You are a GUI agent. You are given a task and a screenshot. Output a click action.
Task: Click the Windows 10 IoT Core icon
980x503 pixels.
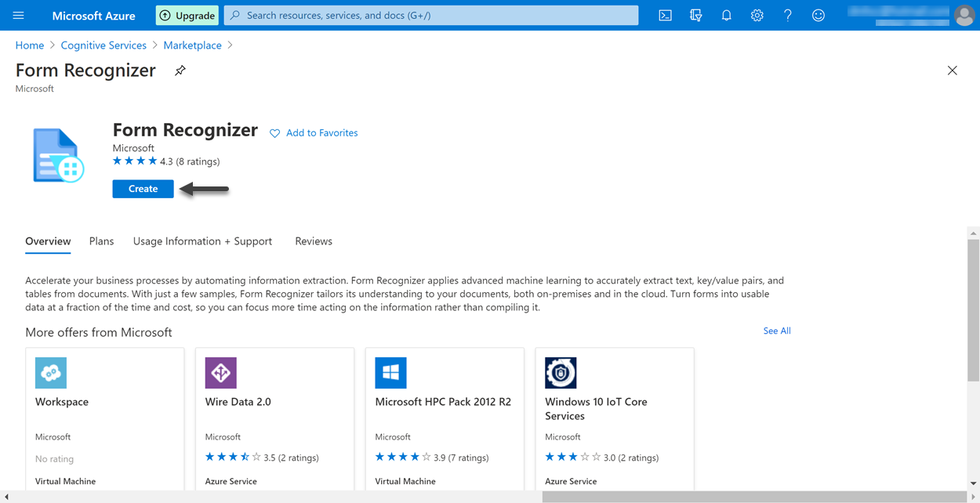pos(561,373)
